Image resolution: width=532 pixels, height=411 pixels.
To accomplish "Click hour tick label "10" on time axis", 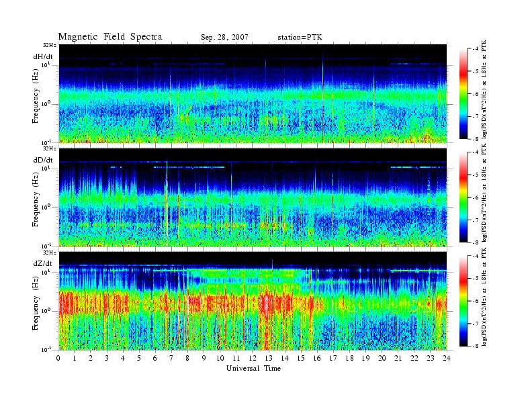I will pyautogui.click(x=220, y=358).
